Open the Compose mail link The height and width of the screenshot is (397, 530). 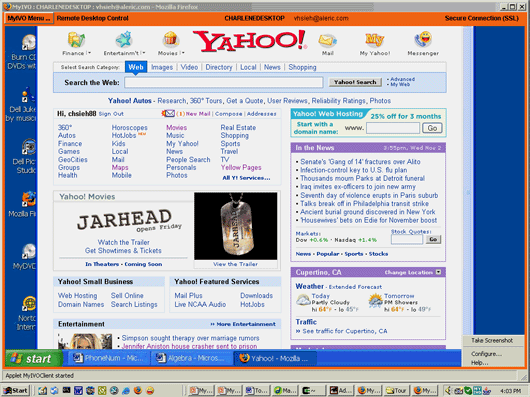(228, 114)
